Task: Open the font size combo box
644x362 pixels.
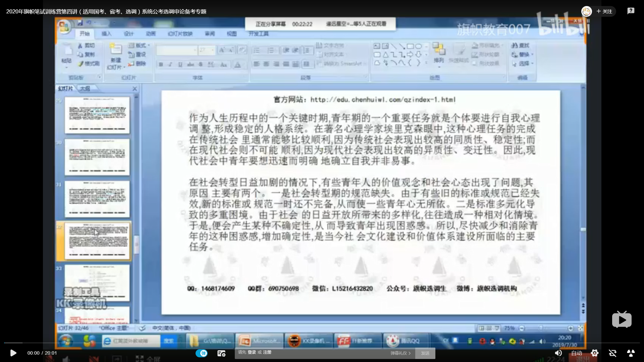Action: coord(207,50)
